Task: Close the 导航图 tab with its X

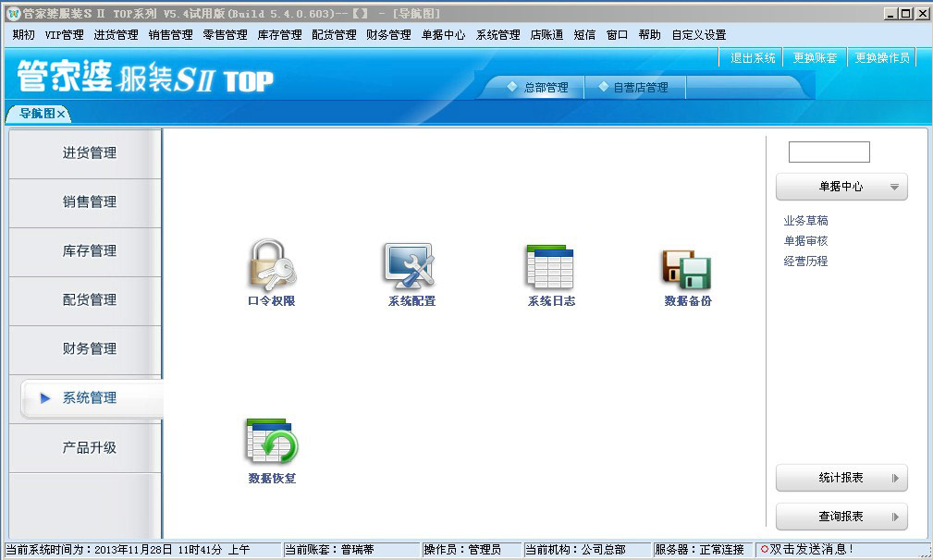Action: 61,114
